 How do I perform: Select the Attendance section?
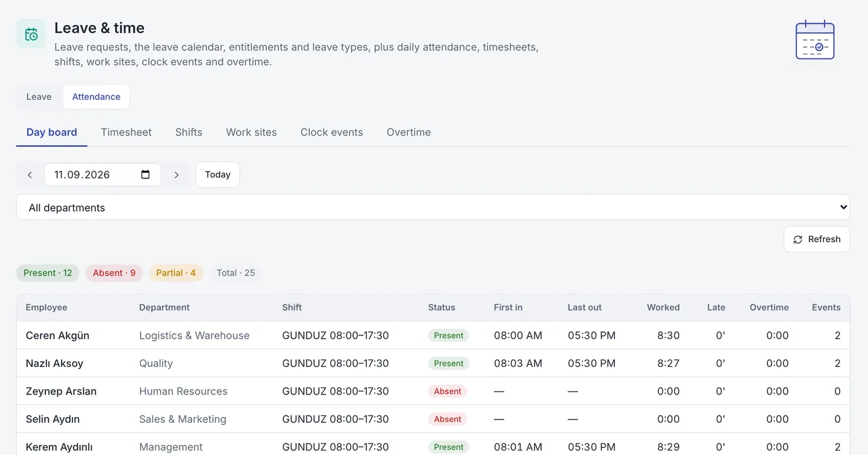[x=96, y=97]
